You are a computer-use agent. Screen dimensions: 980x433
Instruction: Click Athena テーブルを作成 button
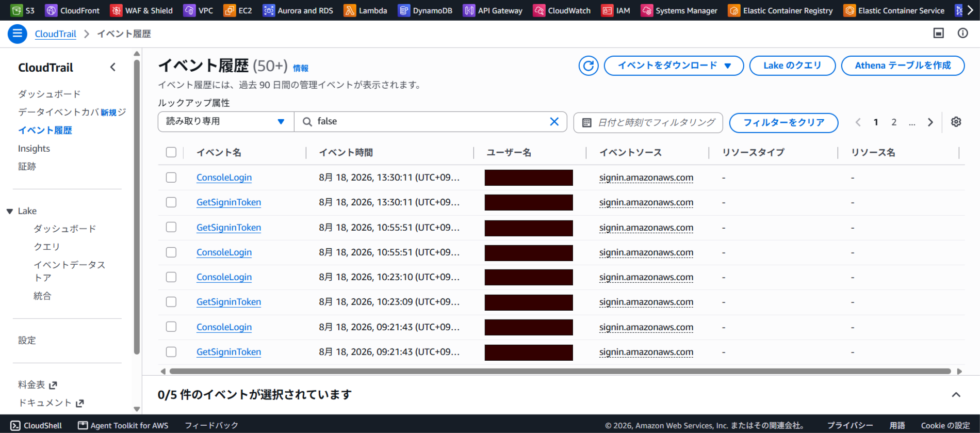[x=903, y=66]
